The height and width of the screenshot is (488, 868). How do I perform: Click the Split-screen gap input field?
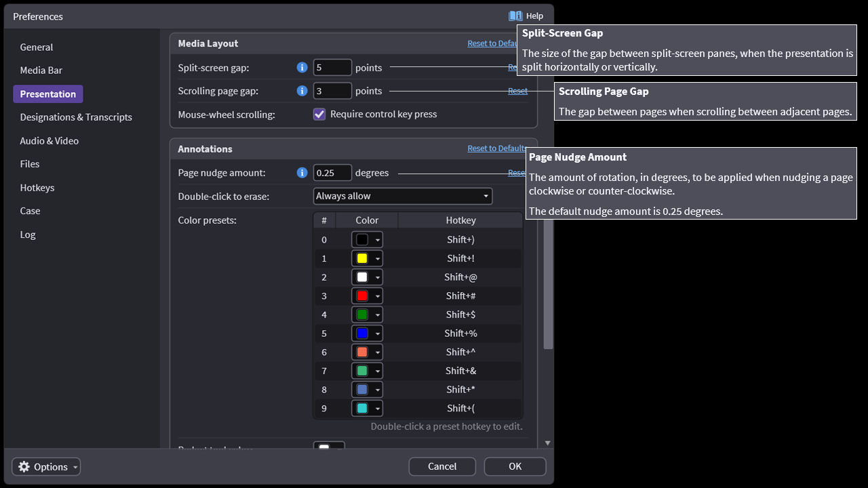pyautogui.click(x=332, y=67)
